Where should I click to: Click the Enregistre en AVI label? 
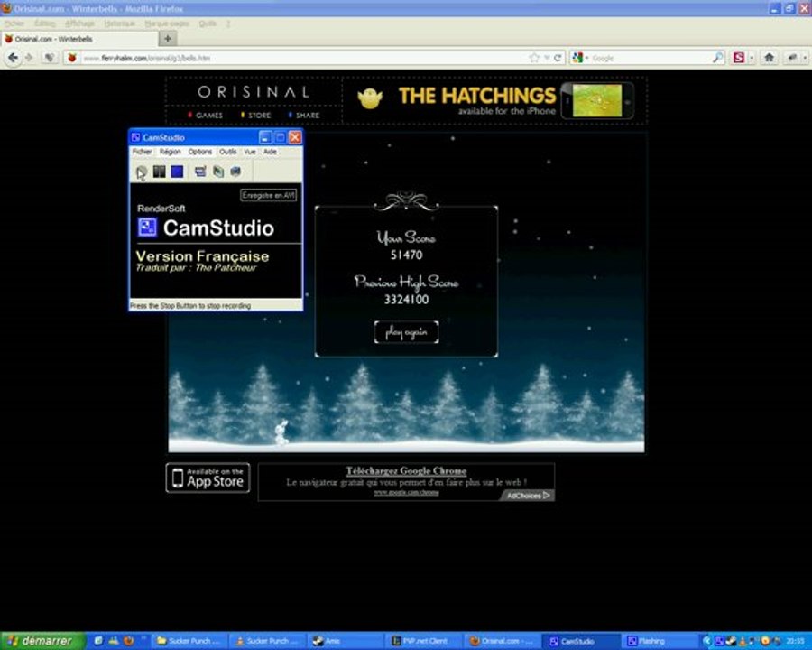(x=268, y=195)
